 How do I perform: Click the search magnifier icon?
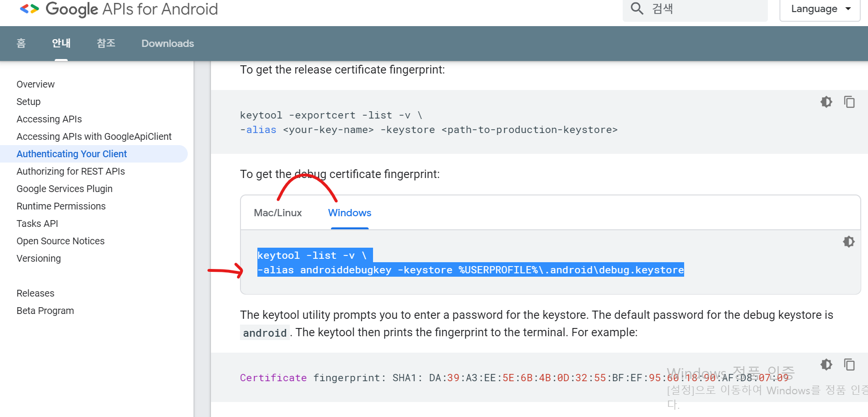tap(637, 8)
